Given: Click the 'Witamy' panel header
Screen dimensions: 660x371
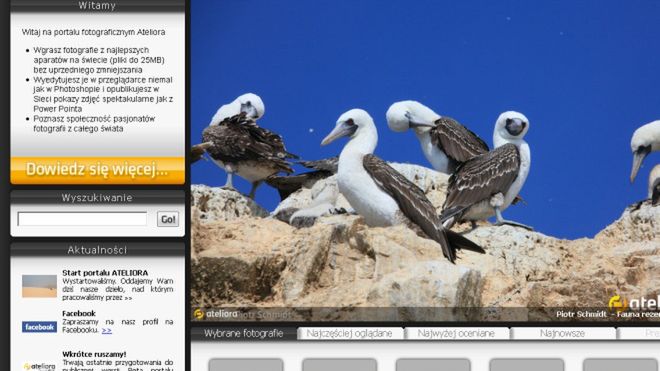Looking at the screenshot, I should (x=97, y=5).
